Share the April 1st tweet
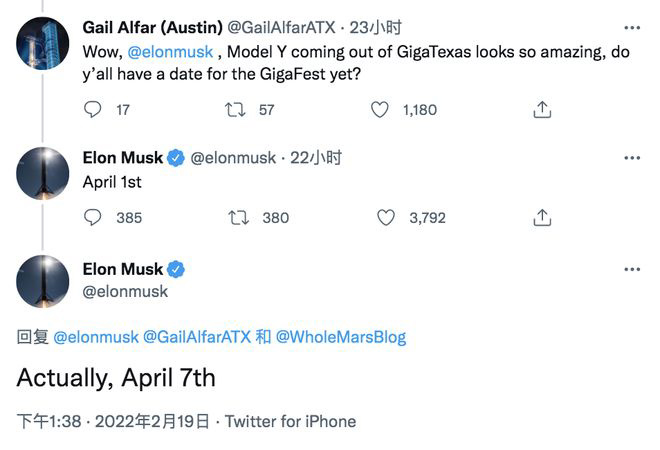Image resolution: width=660 pixels, height=450 pixels. pyautogui.click(x=542, y=218)
